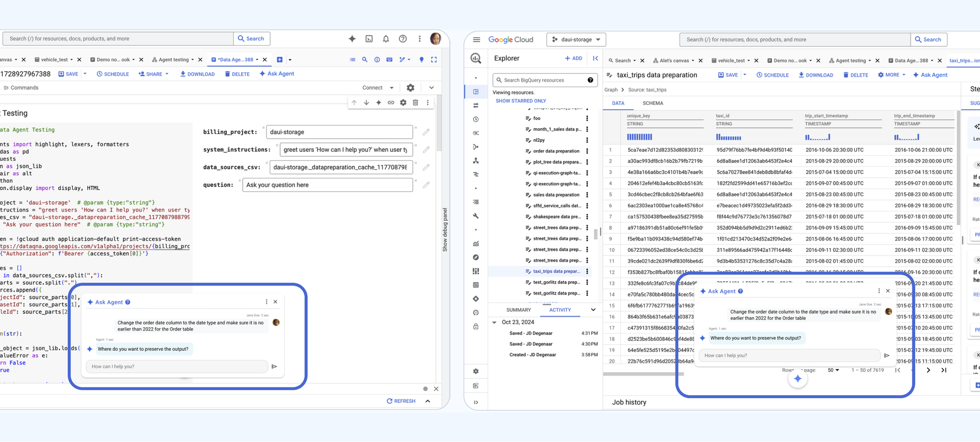Open the hamburger menu beside Google Cloud logo
The height and width of the screenshot is (442, 980).
pos(476,40)
